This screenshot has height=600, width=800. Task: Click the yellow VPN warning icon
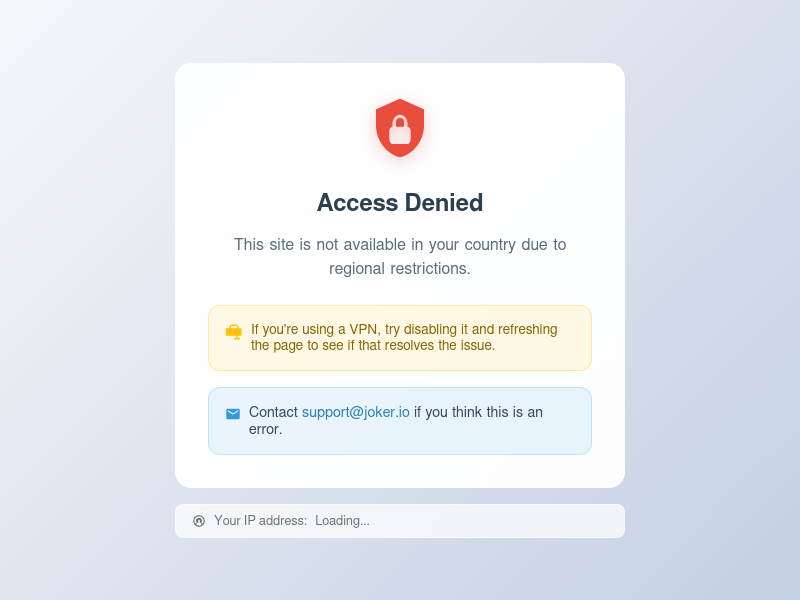point(233,331)
